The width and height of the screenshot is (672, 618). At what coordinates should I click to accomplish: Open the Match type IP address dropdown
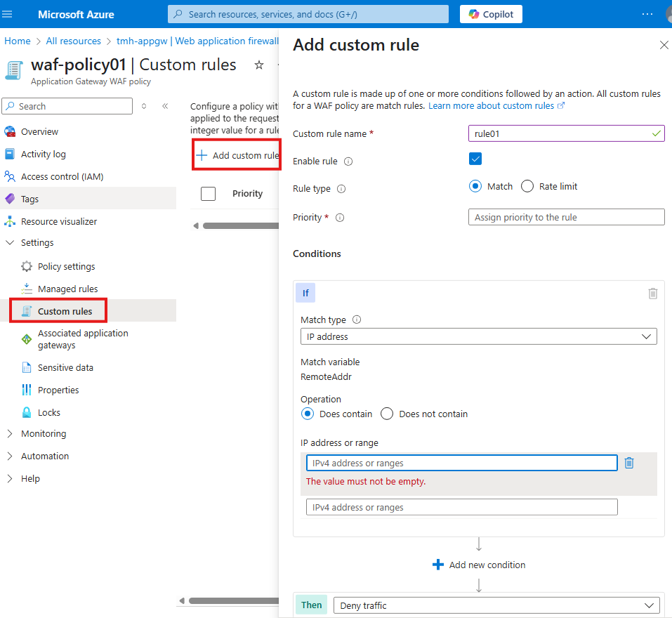point(479,337)
